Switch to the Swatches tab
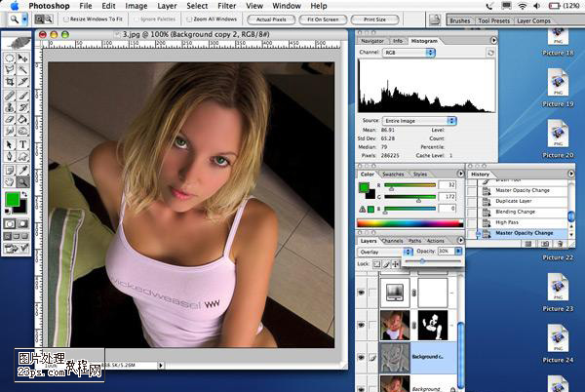Viewport: 585px width, 392px height. point(393,175)
